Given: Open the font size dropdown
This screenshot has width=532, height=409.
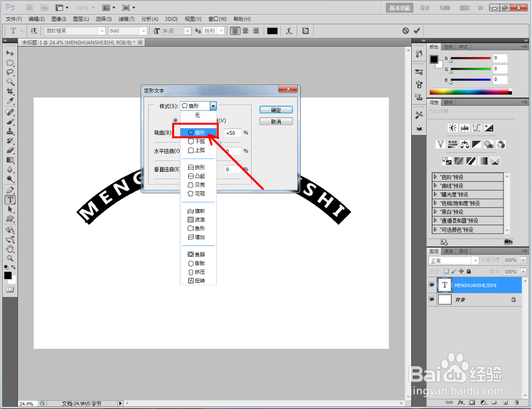Looking at the screenshot, I should pos(188,31).
